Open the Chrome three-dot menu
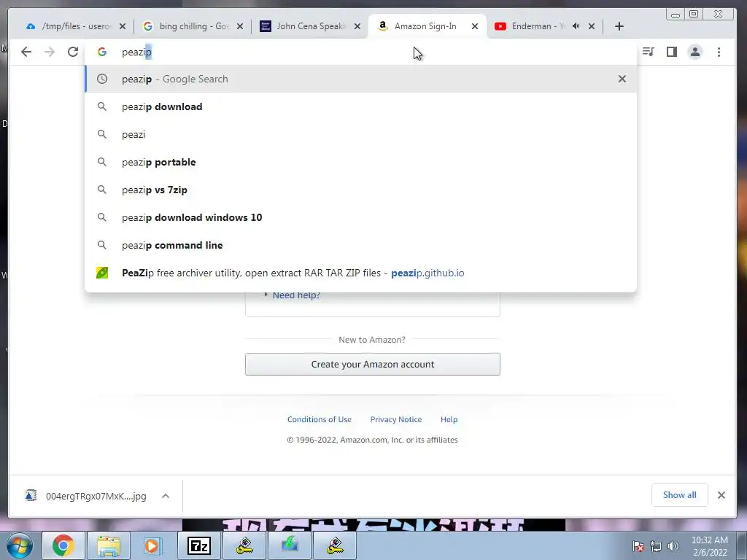 [x=719, y=52]
